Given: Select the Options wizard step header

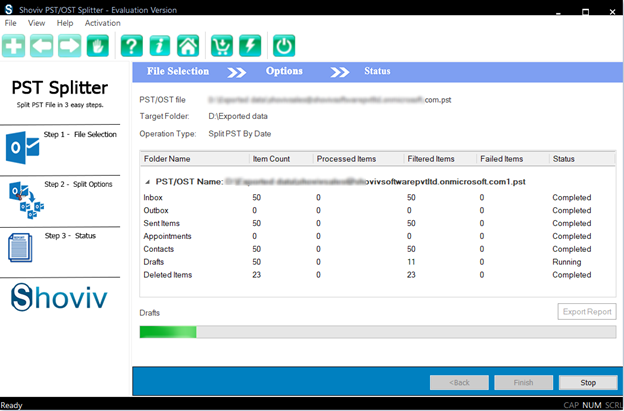Looking at the screenshot, I should click(x=284, y=71).
